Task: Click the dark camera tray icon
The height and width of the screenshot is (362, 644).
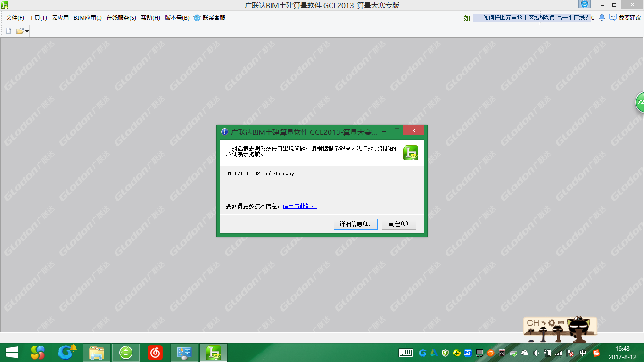Action: coord(502,353)
